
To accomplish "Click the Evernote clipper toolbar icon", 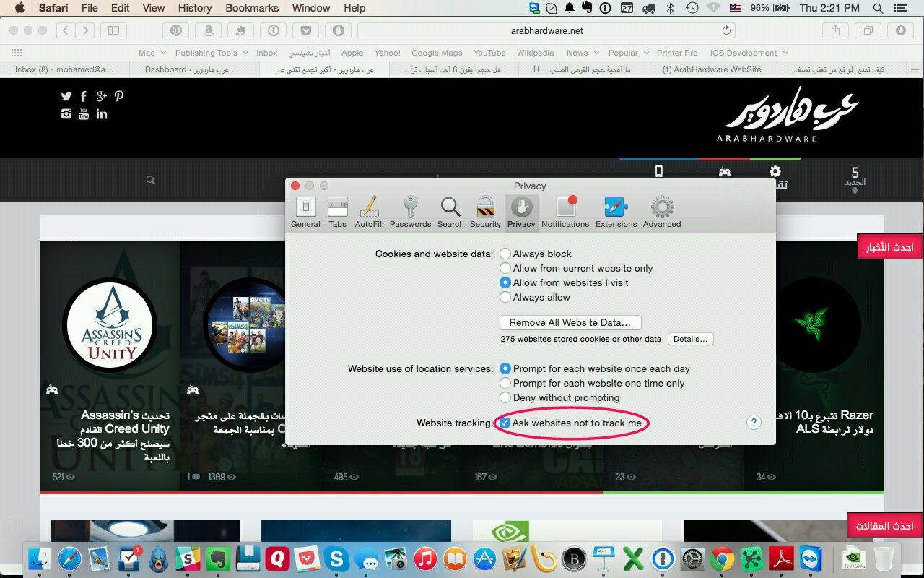I will coord(240,30).
